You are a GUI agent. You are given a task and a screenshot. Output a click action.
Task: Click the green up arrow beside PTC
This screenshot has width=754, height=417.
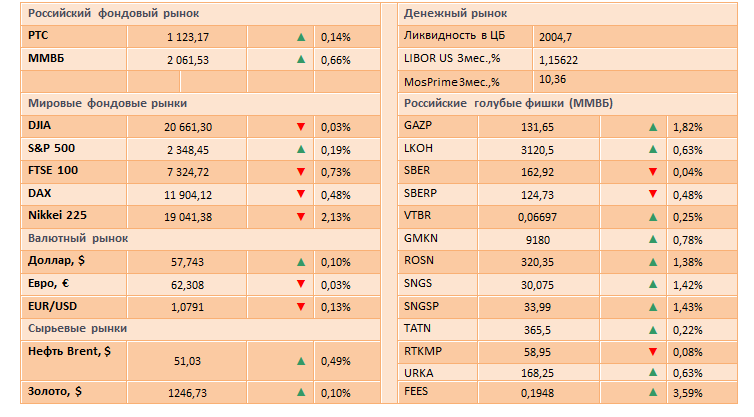301,37
